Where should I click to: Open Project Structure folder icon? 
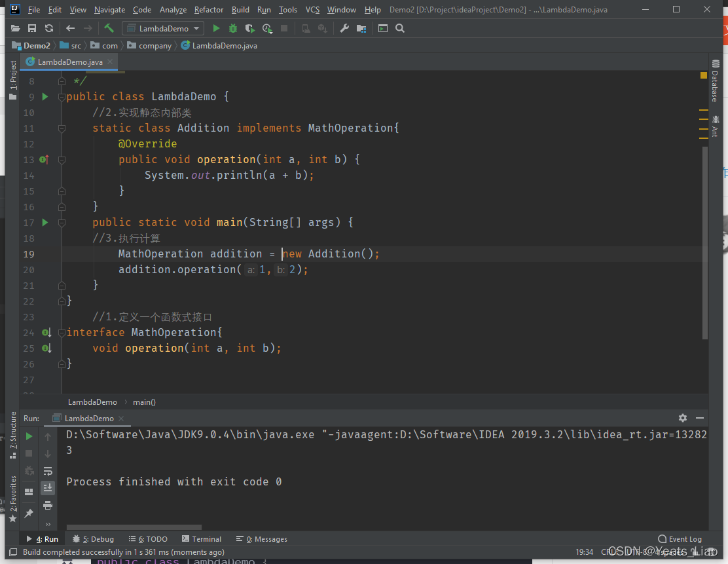coord(361,29)
